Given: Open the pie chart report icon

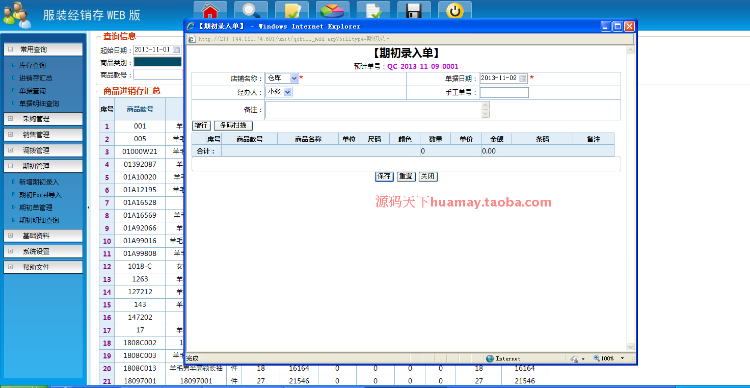Looking at the screenshot, I should point(332,11).
